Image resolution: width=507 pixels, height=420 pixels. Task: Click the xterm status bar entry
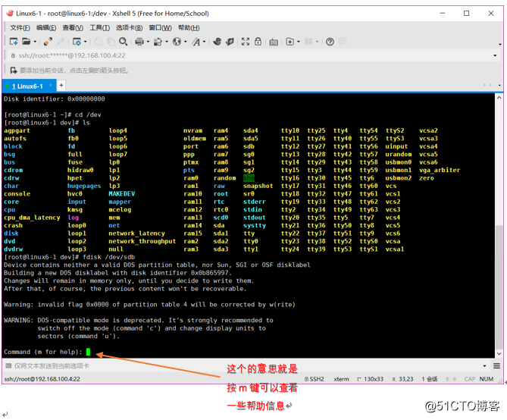(x=341, y=379)
